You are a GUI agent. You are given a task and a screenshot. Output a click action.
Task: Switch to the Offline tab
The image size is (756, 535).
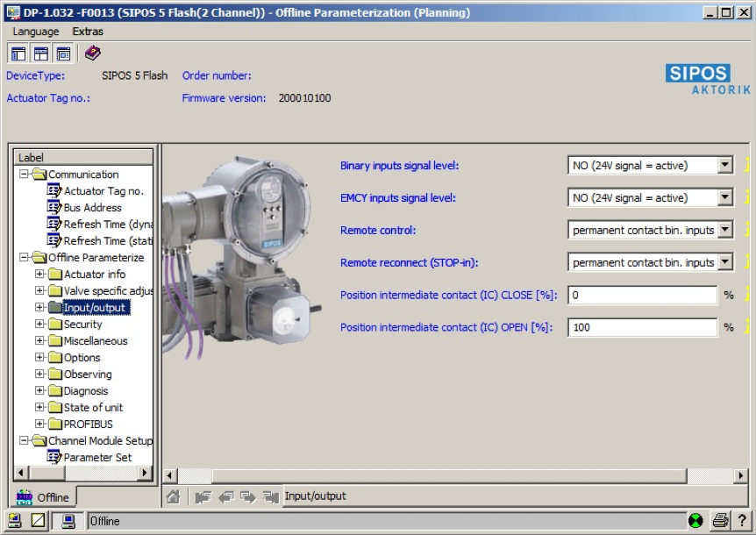pos(42,497)
